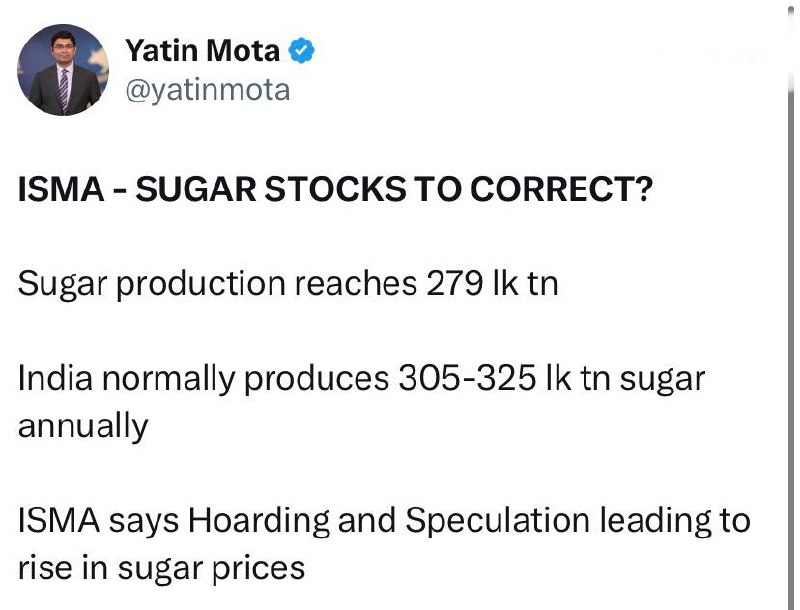Image resolution: width=800 pixels, height=610 pixels.
Task: Click the blue verified badge icon
Action: [x=302, y=50]
